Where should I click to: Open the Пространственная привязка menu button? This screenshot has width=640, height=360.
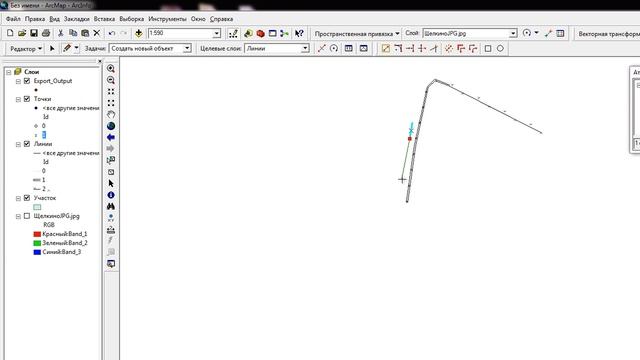coord(357,33)
